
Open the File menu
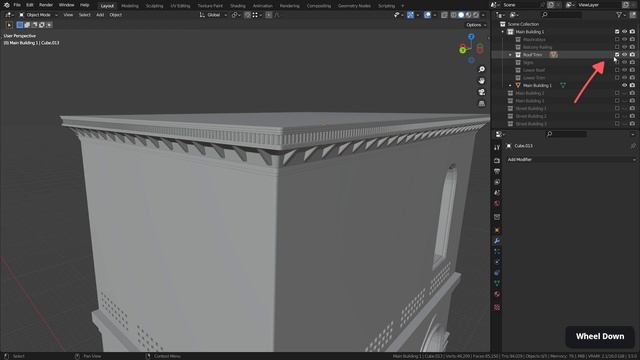pos(17,5)
